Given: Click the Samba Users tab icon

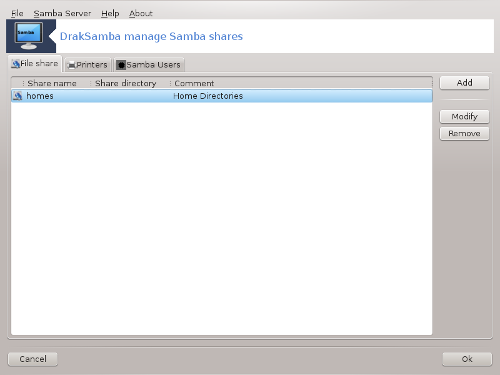Looking at the screenshot, I should [121, 65].
